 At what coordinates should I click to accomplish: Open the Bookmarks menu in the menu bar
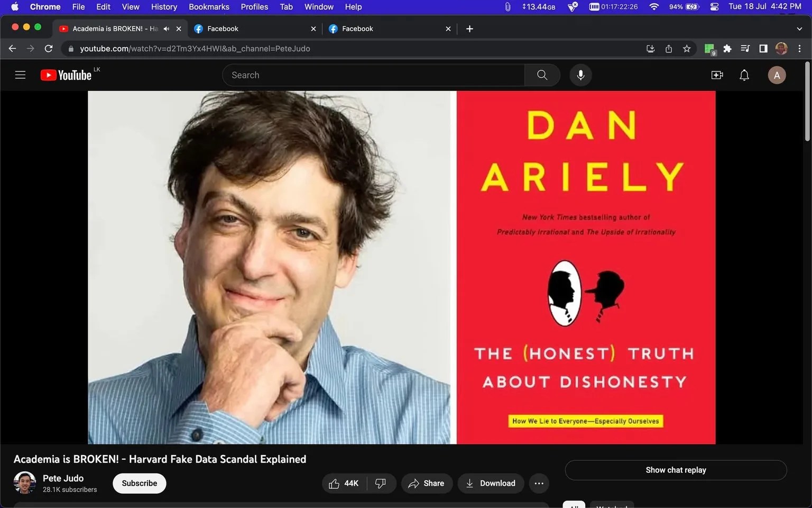click(x=209, y=7)
